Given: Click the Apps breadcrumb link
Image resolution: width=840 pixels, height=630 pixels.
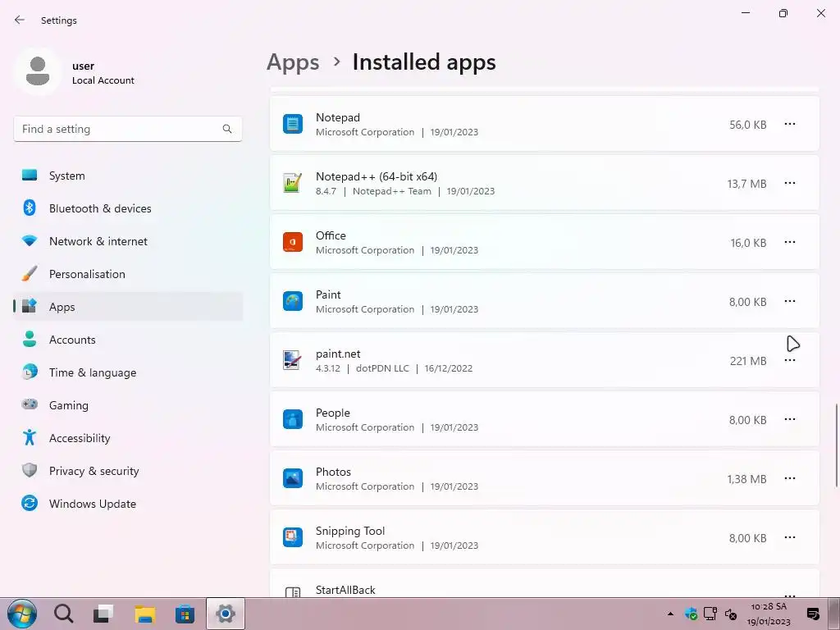Looking at the screenshot, I should click(293, 62).
